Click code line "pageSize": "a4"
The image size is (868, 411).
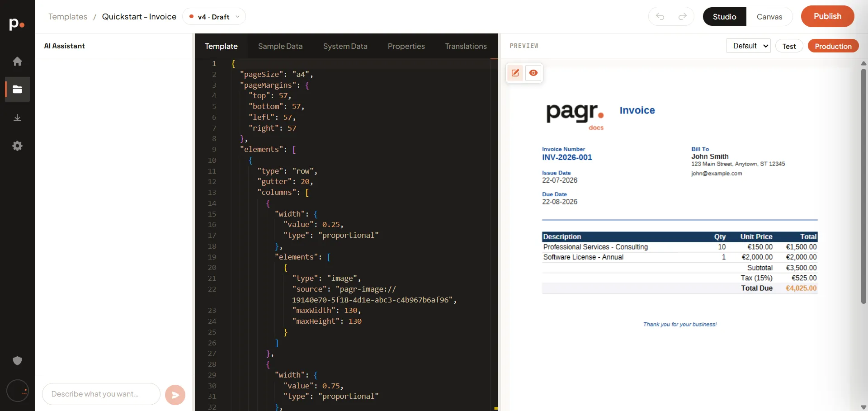276,74
